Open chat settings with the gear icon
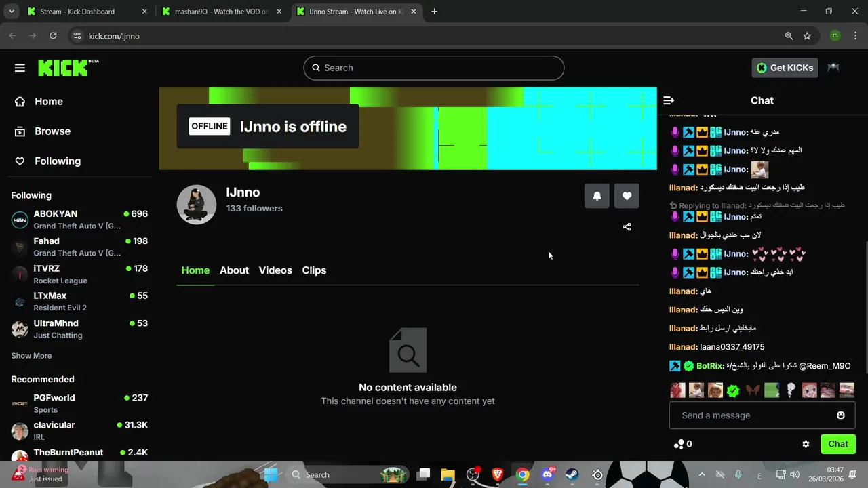The width and height of the screenshot is (868, 488). [806, 444]
